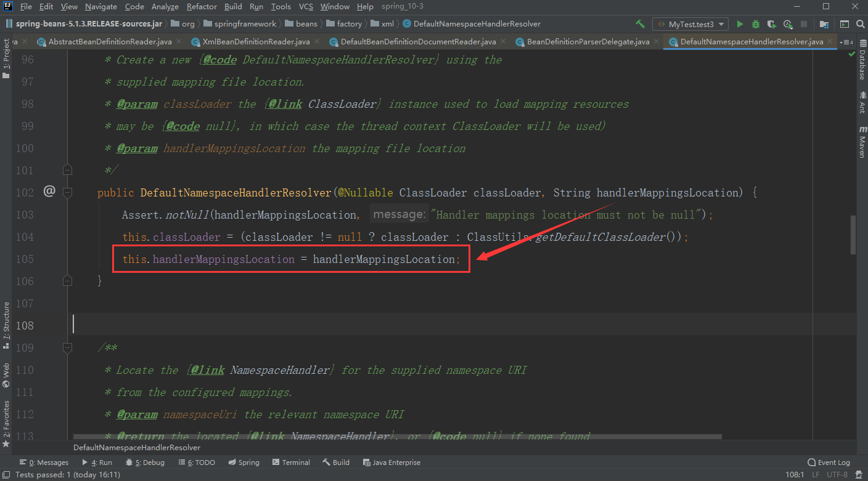Open the File menu

coord(26,7)
